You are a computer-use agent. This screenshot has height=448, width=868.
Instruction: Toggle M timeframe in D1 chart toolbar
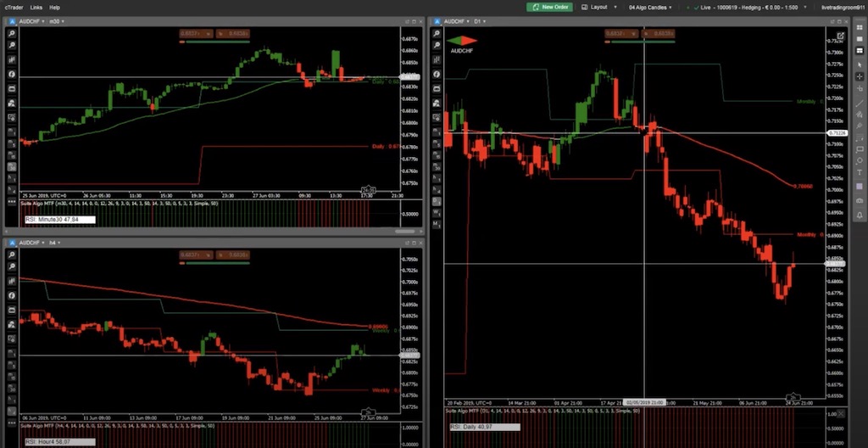[x=437, y=224]
